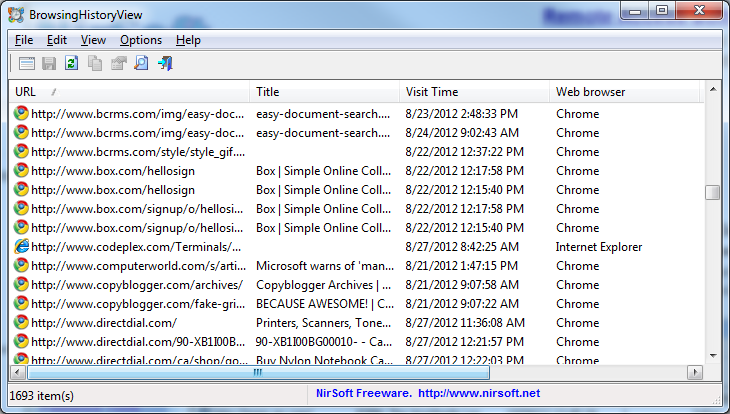This screenshot has width=730, height=414.
Task: Click the 'Microsoft warns of man...' title
Action: tap(325, 266)
